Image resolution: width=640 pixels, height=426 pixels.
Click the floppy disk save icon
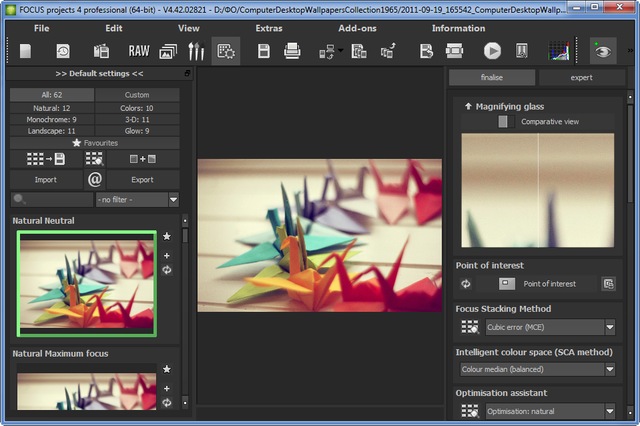coord(264,50)
